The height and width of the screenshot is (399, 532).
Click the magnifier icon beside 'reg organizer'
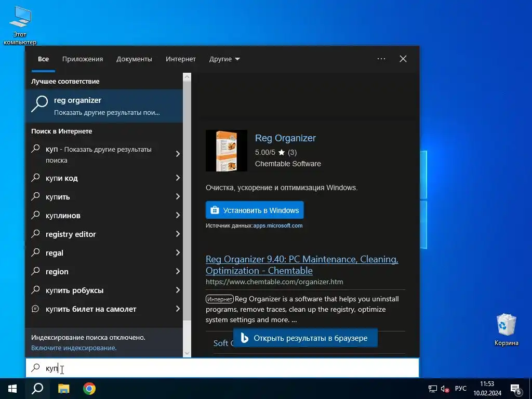tap(39, 103)
